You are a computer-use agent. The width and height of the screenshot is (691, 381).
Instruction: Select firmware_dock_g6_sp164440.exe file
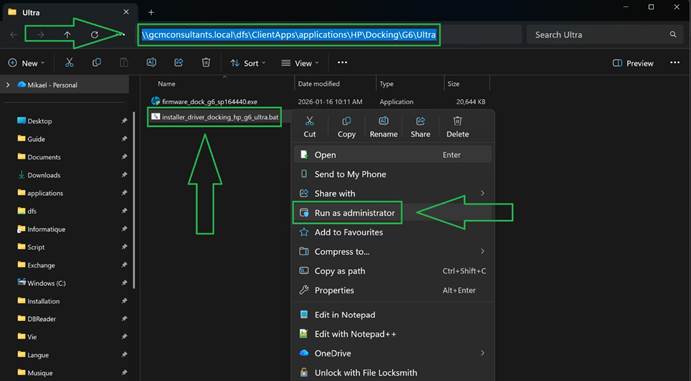209,101
